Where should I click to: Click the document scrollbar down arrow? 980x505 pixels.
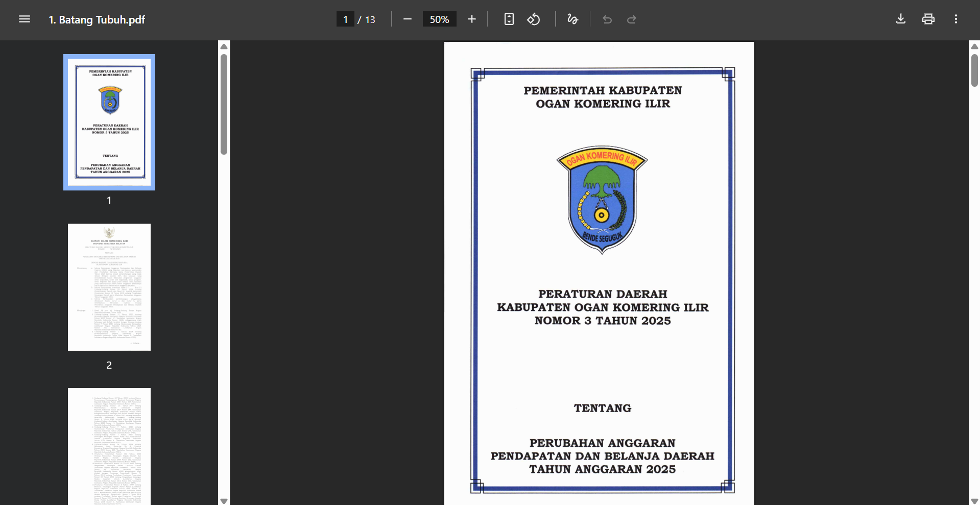(x=974, y=501)
